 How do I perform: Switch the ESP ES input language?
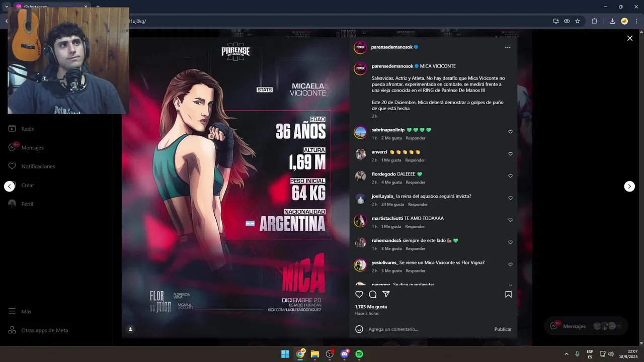click(590, 354)
